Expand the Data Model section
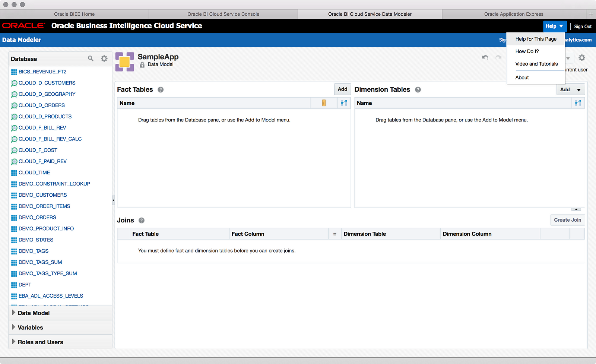The image size is (596, 364). (x=14, y=313)
